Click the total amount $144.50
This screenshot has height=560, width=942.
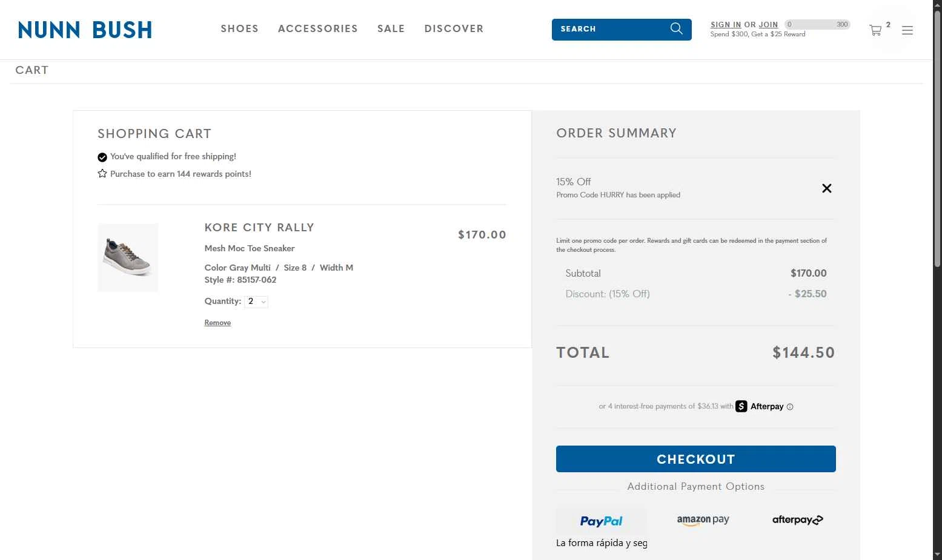point(803,352)
